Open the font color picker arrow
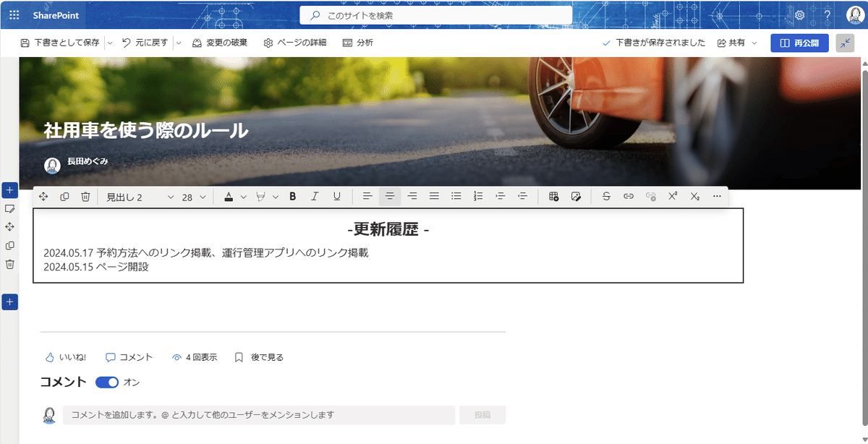The height and width of the screenshot is (444, 868). click(x=244, y=197)
